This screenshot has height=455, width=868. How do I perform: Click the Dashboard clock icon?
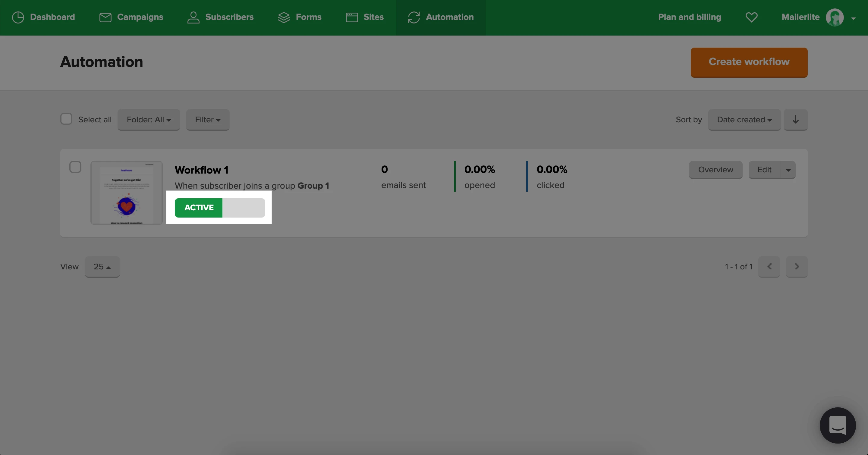click(x=18, y=17)
